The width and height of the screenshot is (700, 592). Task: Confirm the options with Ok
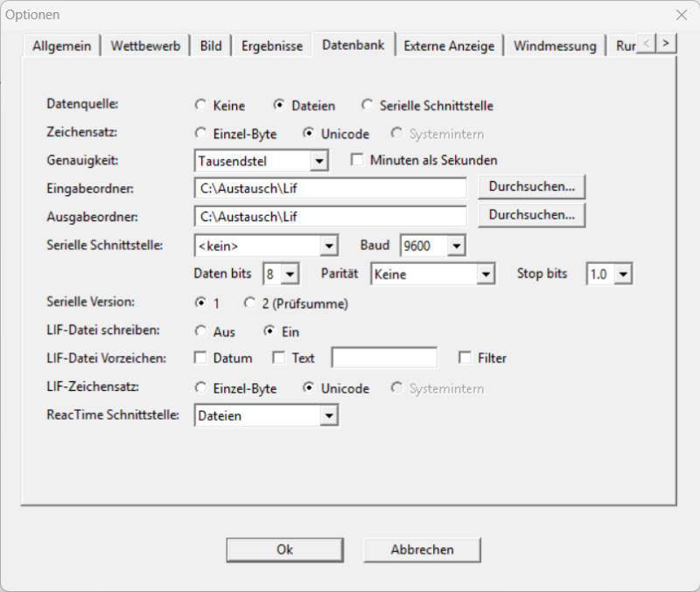284,550
